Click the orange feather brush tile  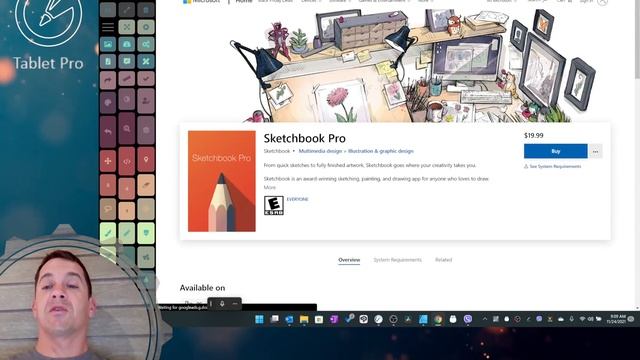[x=146, y=185]
